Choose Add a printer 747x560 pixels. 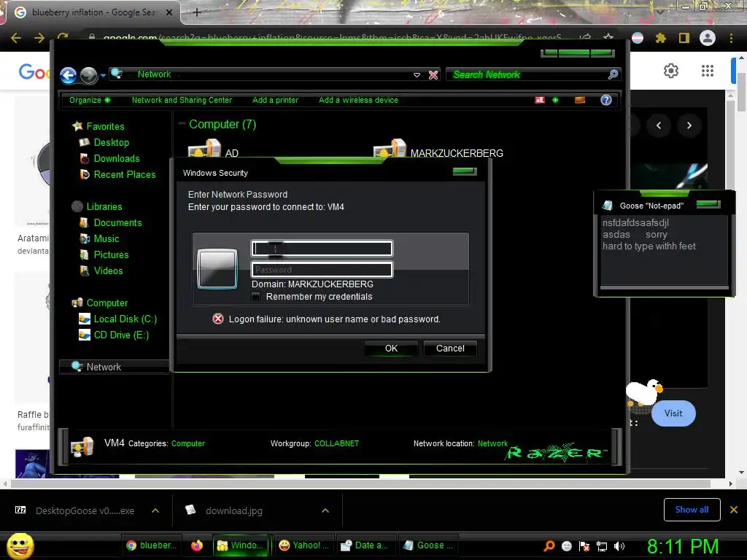pyautogui.click(x=275, y=100)
